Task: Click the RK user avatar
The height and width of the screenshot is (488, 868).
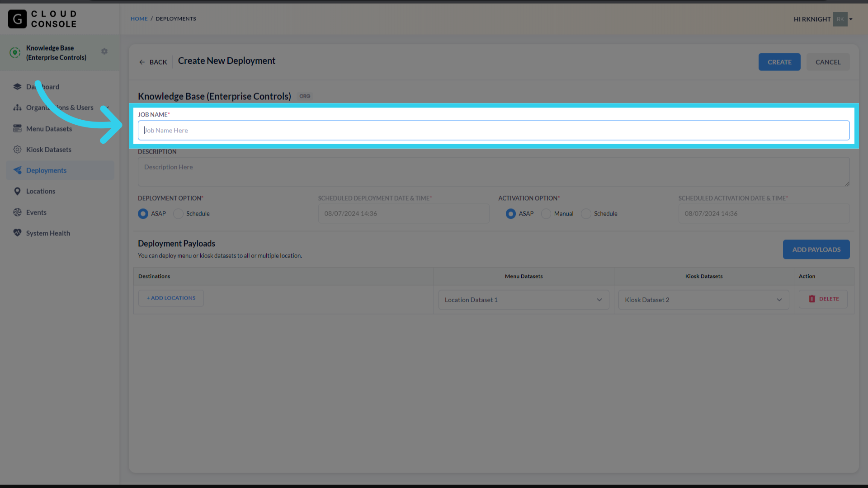Action: tap(840, 19)
